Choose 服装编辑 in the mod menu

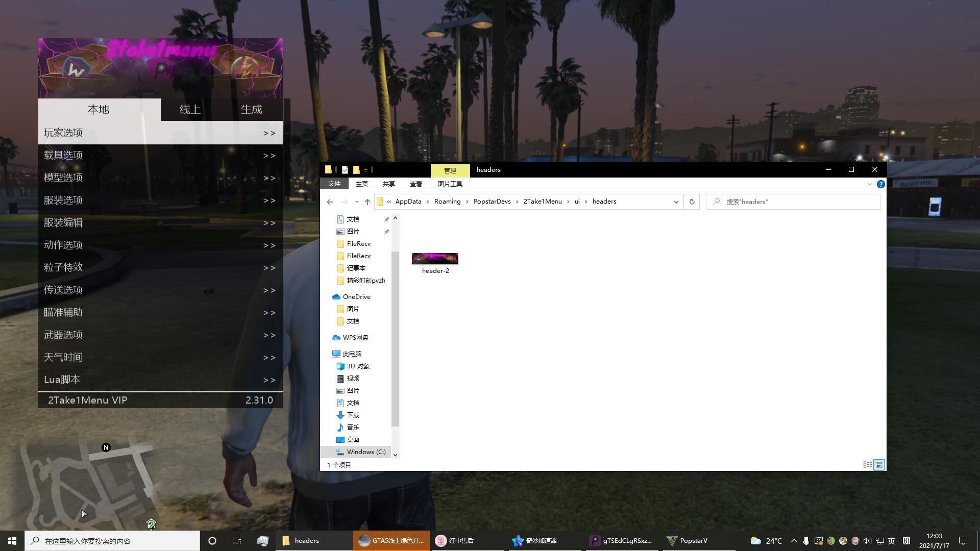160,222
